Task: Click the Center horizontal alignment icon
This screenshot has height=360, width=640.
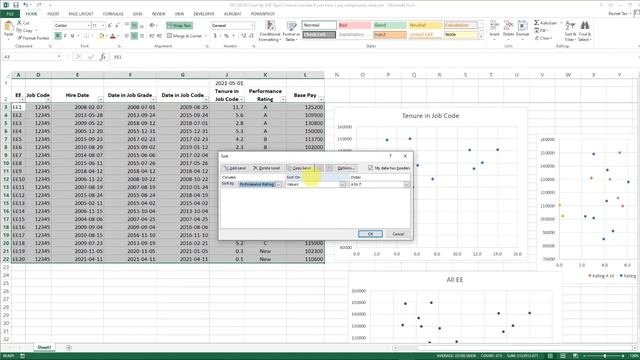Action: 134,36
